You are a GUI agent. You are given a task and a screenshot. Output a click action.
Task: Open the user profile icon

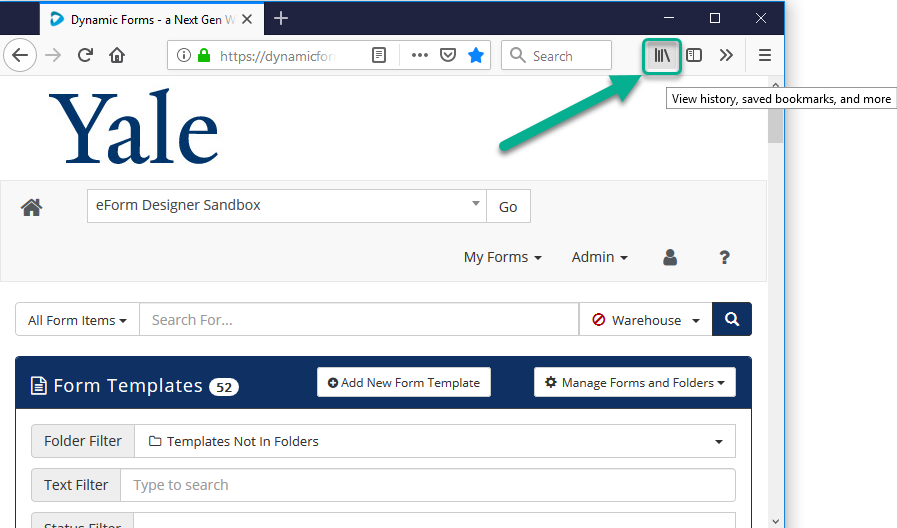(670, 257)
